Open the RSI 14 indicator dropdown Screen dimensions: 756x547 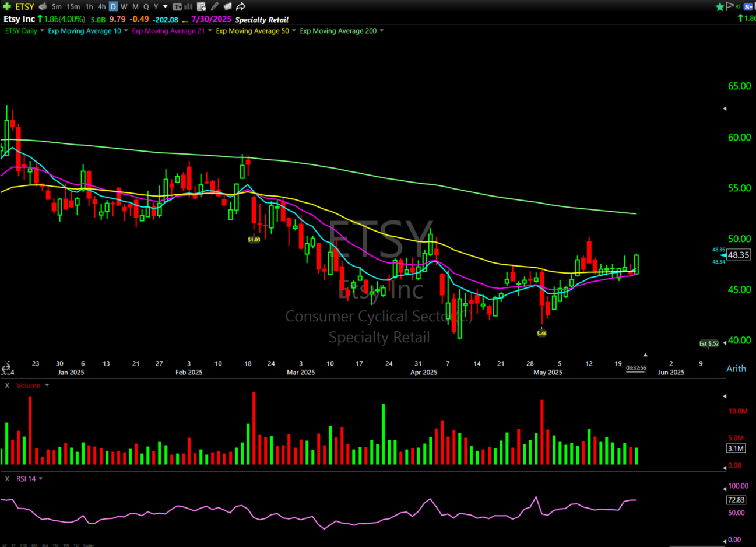point(41,479)
